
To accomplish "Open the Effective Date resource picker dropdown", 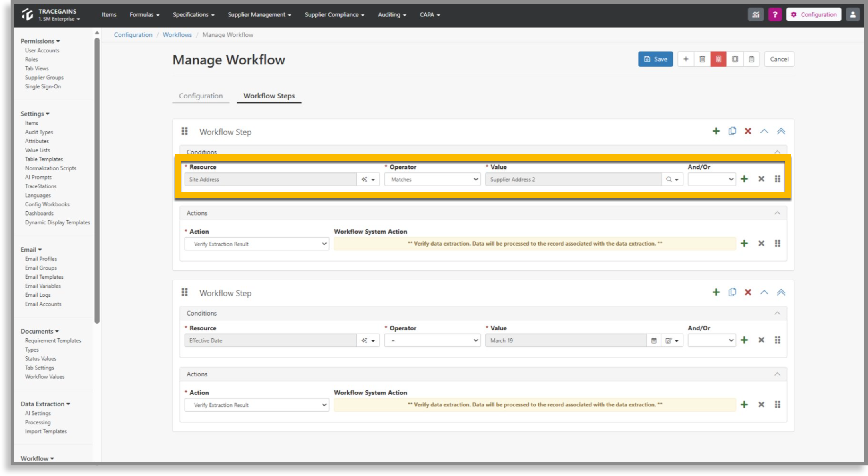I will tap(368, 341).
